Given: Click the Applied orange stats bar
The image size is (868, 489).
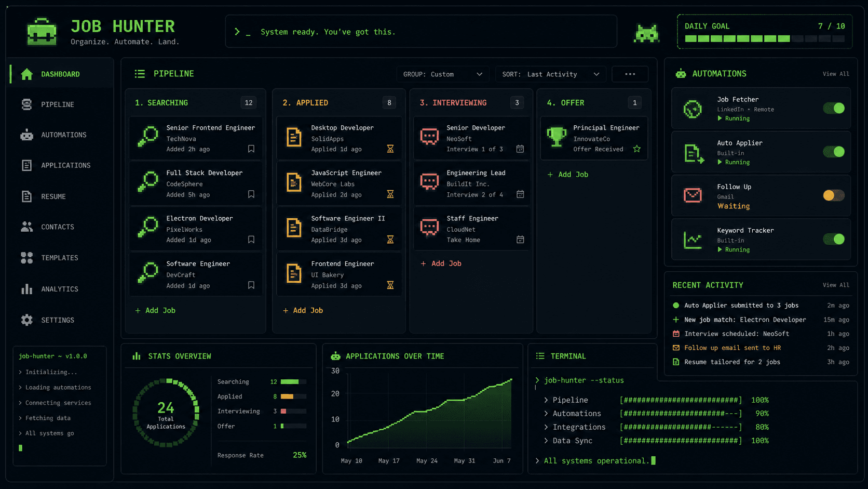Looking at the screenshot, I should pyautogui.click(x=293, y=397).
